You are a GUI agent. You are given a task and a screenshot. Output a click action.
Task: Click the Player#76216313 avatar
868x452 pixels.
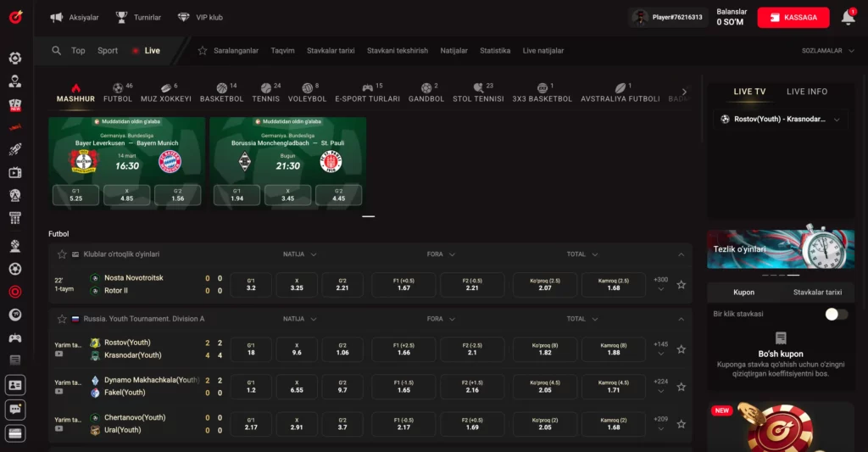[x=641, y=18]
